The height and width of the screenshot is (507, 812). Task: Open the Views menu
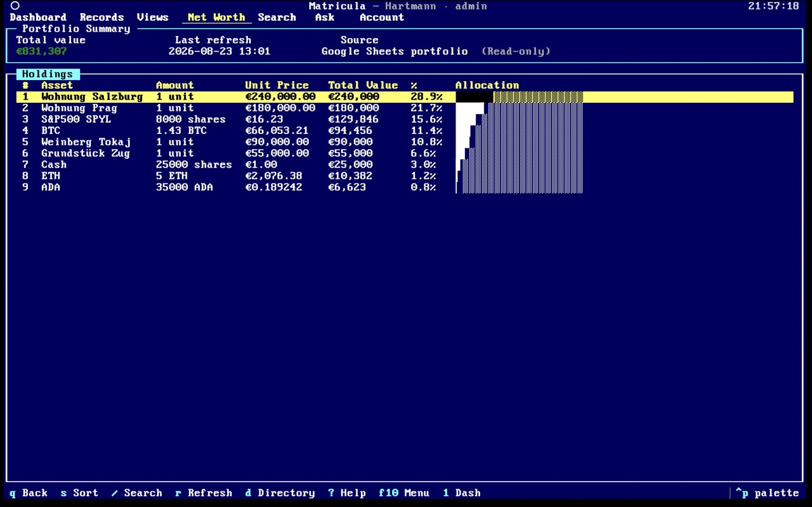[153, 17]
